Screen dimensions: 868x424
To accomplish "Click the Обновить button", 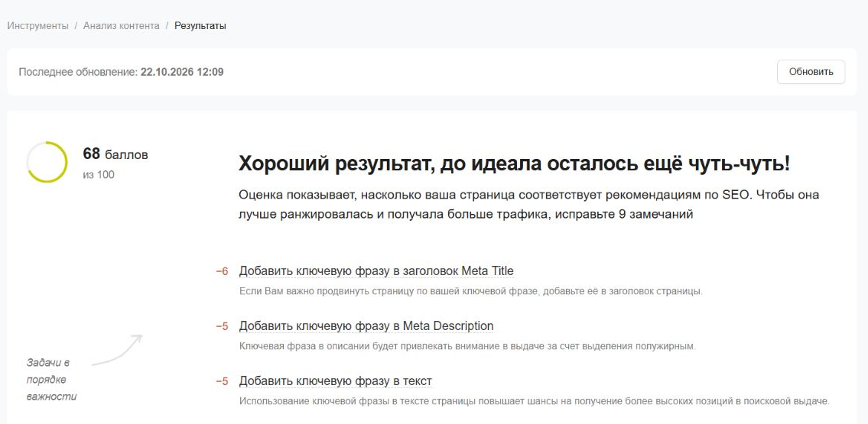I will [811, 72].
